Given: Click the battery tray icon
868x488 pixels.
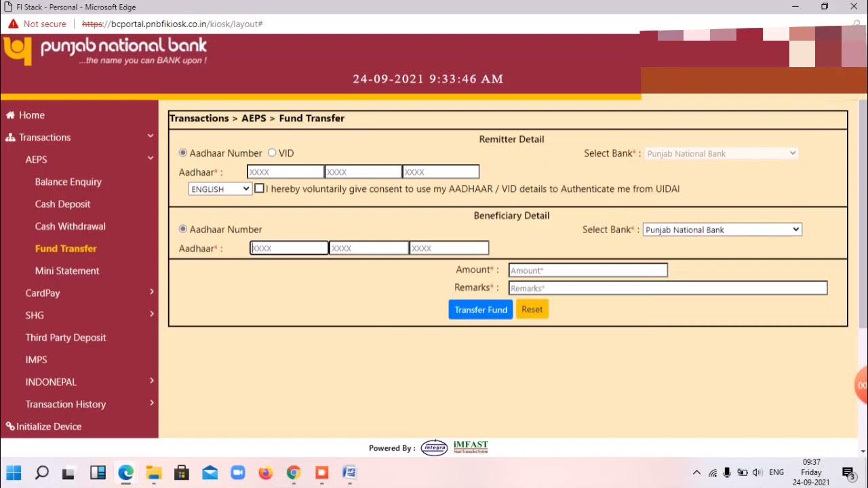Looking at the screenshot, I should tap(743, 472).
